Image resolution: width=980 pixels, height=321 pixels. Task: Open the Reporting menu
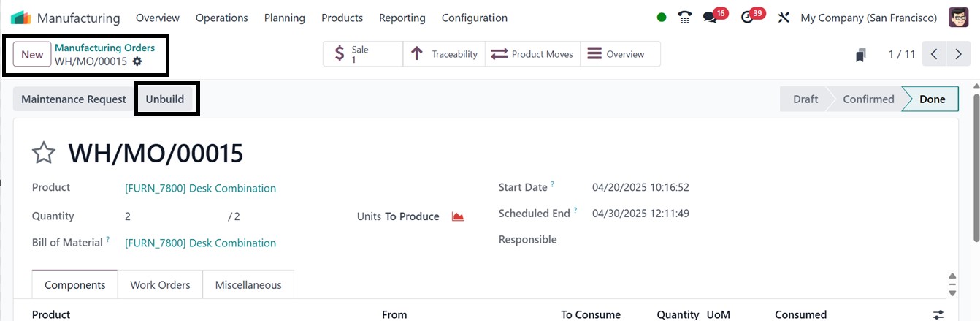[402, 18]
